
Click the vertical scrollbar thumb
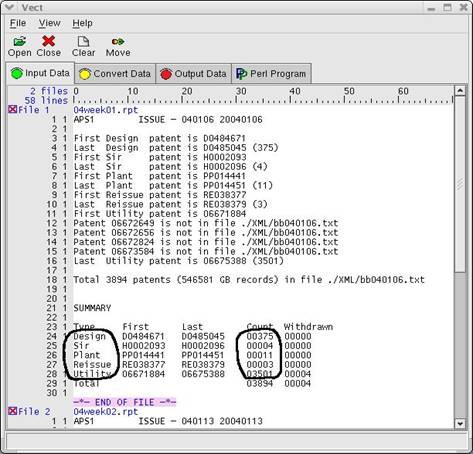(460, 184)
